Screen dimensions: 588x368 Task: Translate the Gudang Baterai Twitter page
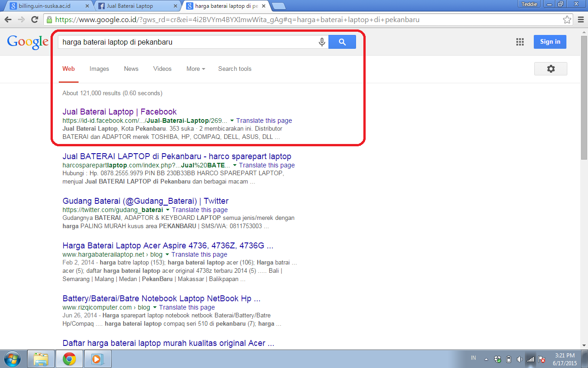tap(200, 210)
